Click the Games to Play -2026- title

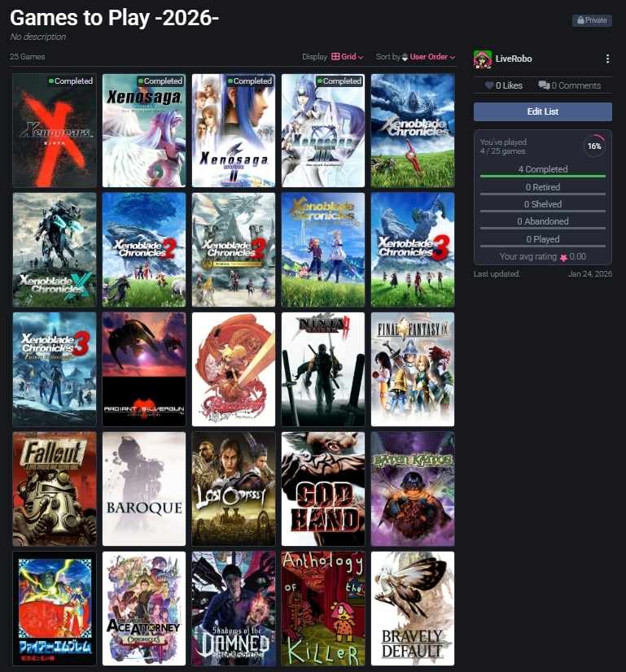114,18
